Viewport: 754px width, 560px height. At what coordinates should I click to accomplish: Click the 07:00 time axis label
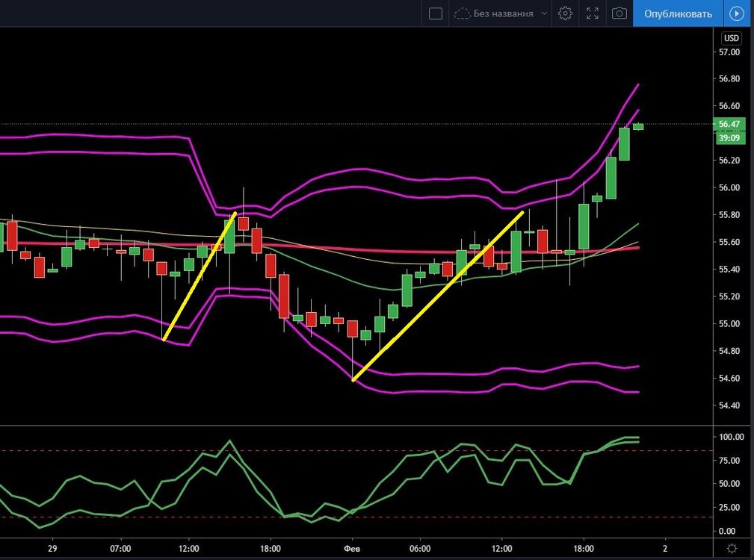coord(120,549)
